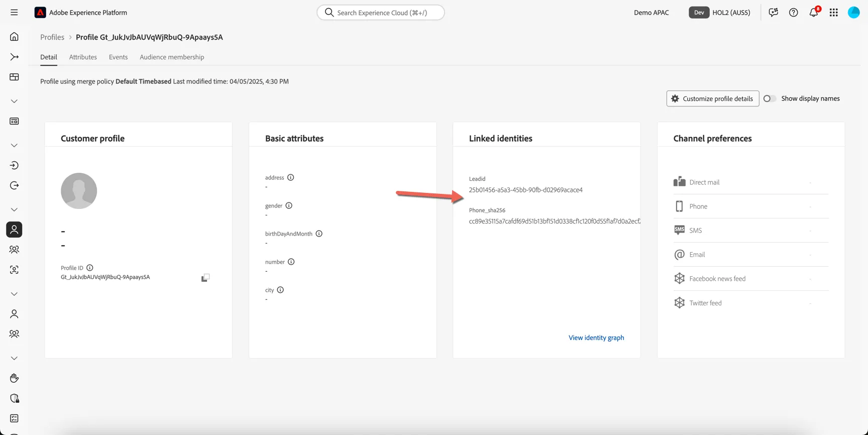Open the Identities face-scan icon in sidebar

14,270
